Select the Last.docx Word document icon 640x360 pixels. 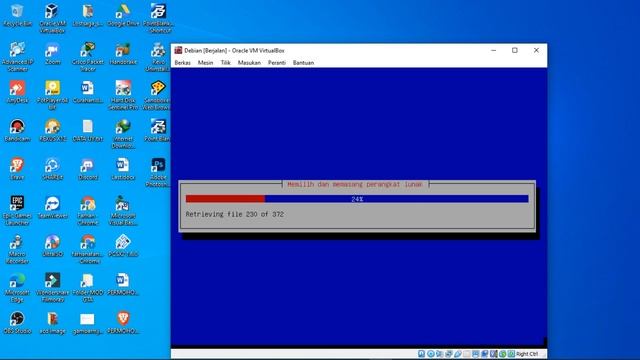click(x=123, y=169)
